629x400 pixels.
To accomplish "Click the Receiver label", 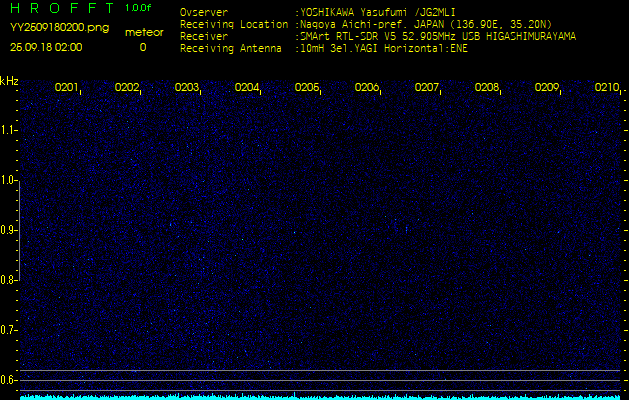I will tap(204, 37).
